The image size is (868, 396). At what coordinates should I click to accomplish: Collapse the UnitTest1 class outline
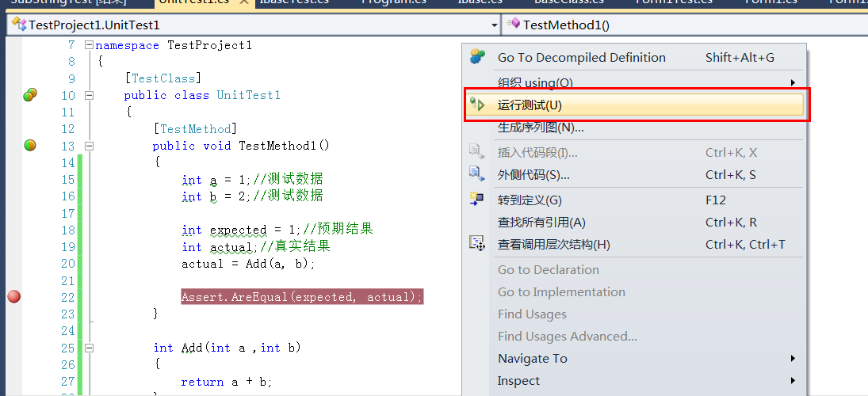(x=89, y=95)
